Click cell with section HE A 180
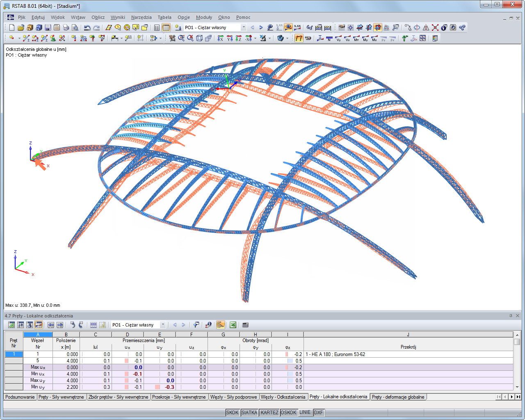This screenshot has height=420, width=525. [x=408, y=354]
